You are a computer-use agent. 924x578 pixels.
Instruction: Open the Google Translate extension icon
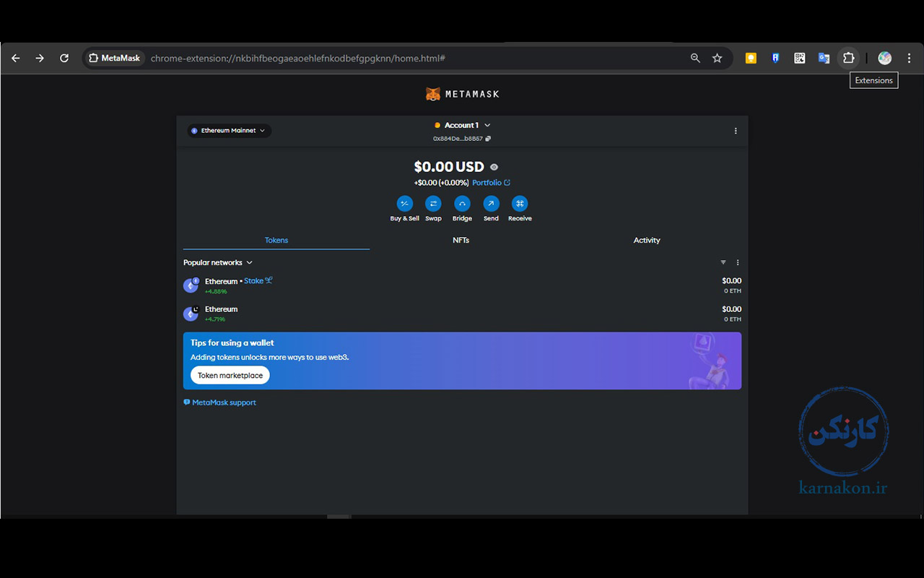(x=824, y=59)
